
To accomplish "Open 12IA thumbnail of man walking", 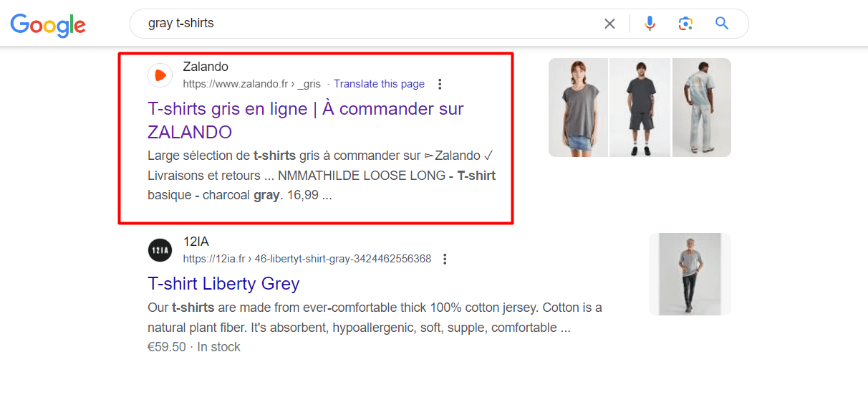I will 690,274.
